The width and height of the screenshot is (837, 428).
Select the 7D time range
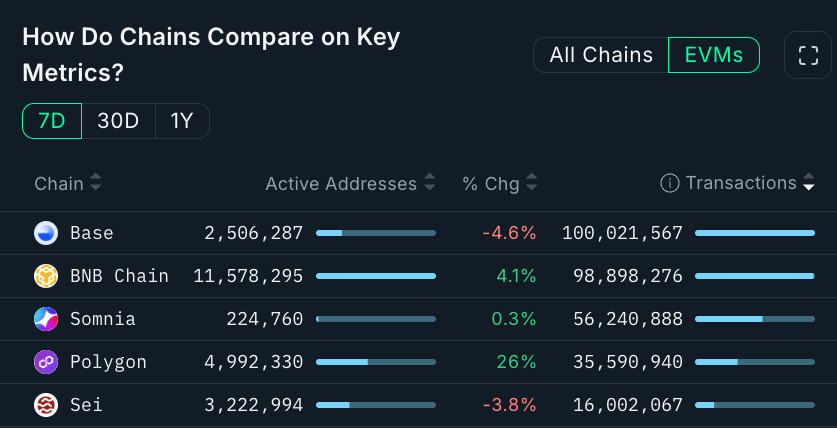coord(52,121)
